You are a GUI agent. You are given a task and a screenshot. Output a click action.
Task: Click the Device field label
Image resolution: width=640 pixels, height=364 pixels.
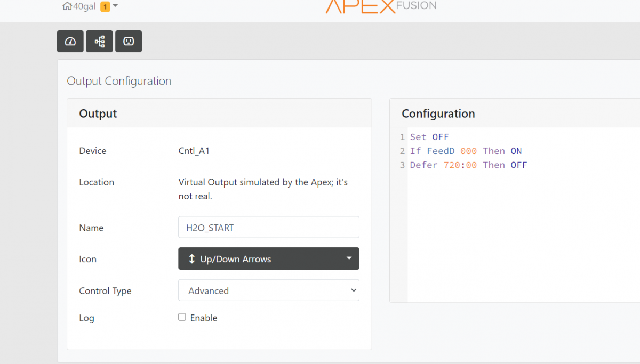coord(93,151)
